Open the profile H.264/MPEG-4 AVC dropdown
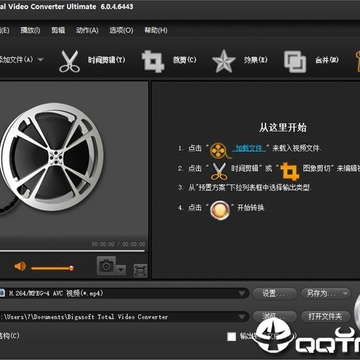 242,294
